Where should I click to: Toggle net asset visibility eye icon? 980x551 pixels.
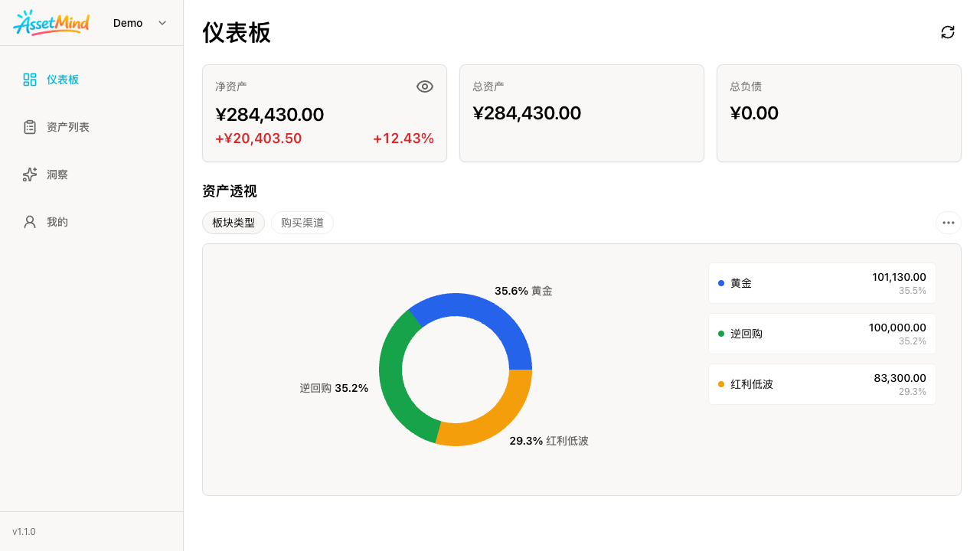click(x=424, y=86)
